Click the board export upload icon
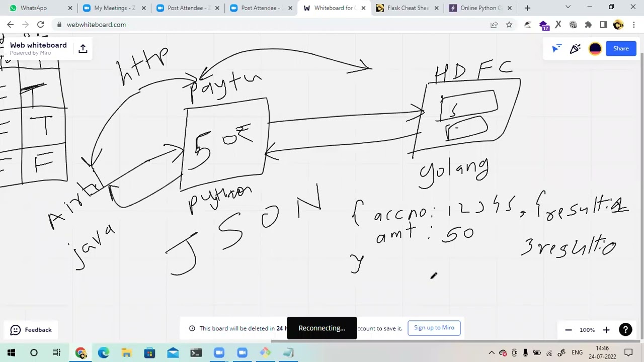Image resolution: width=644 pixels, height=362 pixels. 83,48
